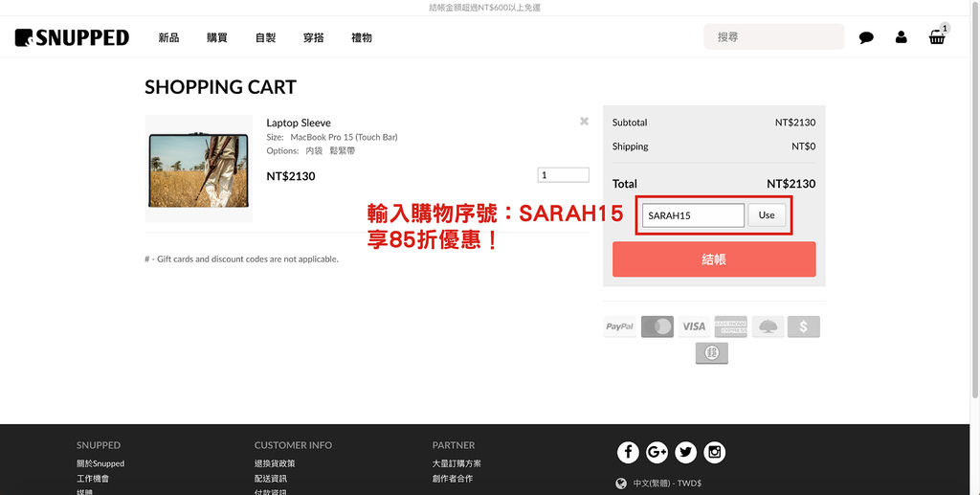The image size is (980, 495).
Task: Select the tree-logo payment icon
Action: [768, 326]
